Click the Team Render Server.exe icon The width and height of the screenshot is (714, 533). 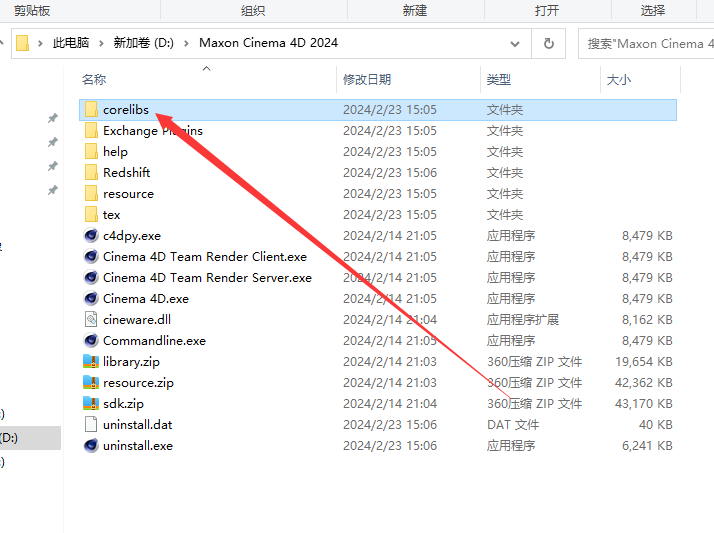(x=91, y=277)
